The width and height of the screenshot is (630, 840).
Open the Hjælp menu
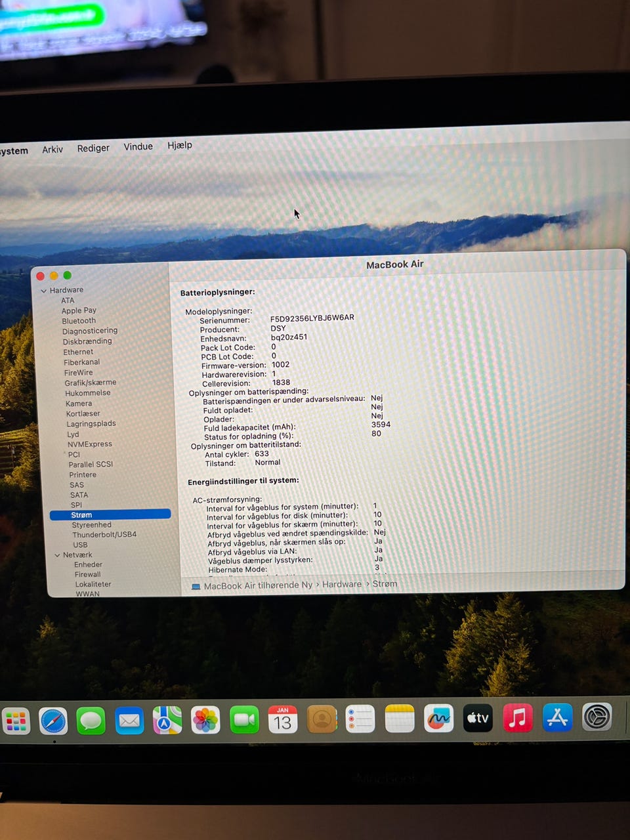click(180, 145)
